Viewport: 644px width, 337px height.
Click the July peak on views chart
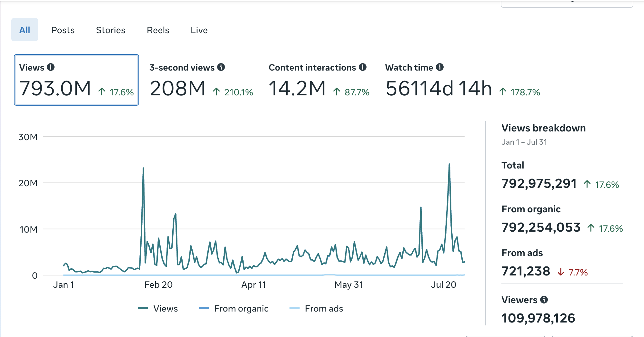click(449, 165)
